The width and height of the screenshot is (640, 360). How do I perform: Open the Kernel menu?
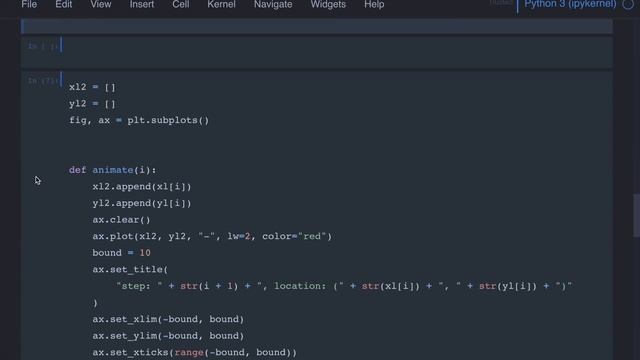coord(221,4)
